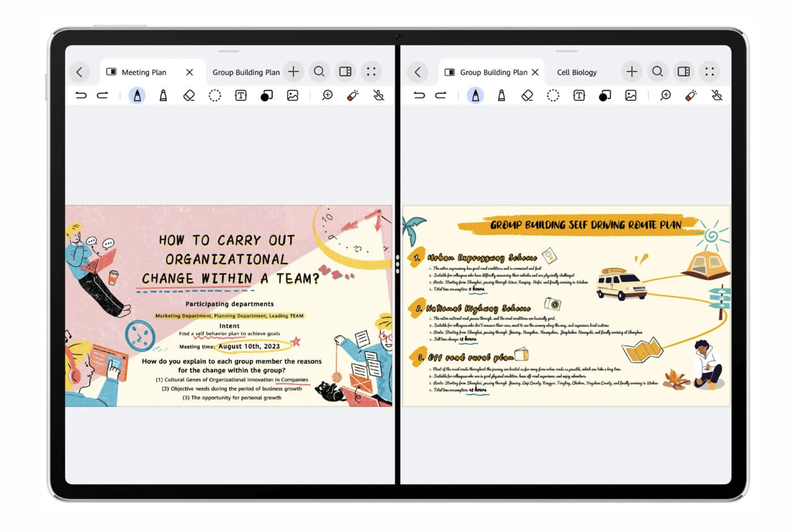The width and height of the screenshot is (796, 532).
Task: Toggle the side panel view in the left pane
Action: coord(345,72)
